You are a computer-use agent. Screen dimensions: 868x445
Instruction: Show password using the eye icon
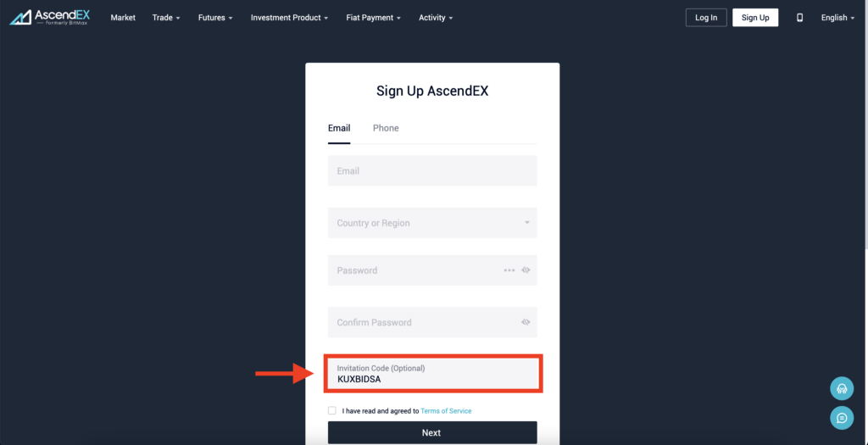pos(526,270)
